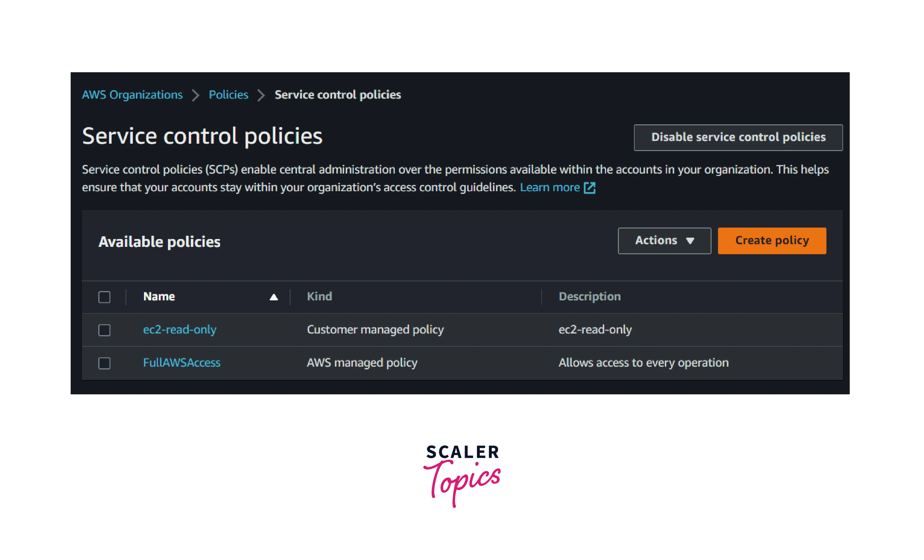The width and height of the screenshot is (924, 560).
Task: Open the FullAWSAccess policy link
Action: 182,363
